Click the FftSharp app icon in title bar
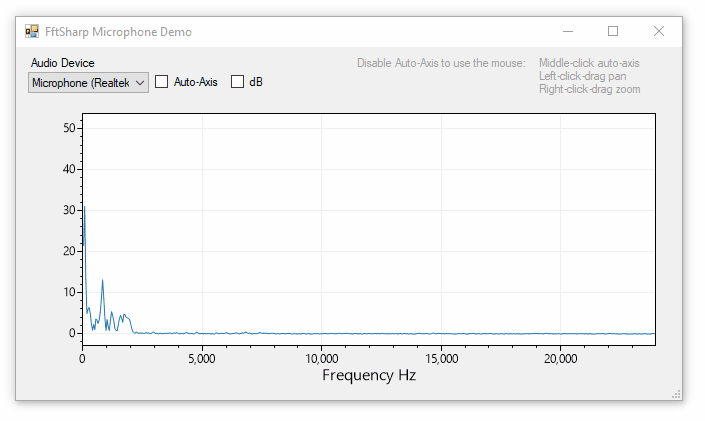The width and height of the screenshot is (705, 421). [32, 32]
